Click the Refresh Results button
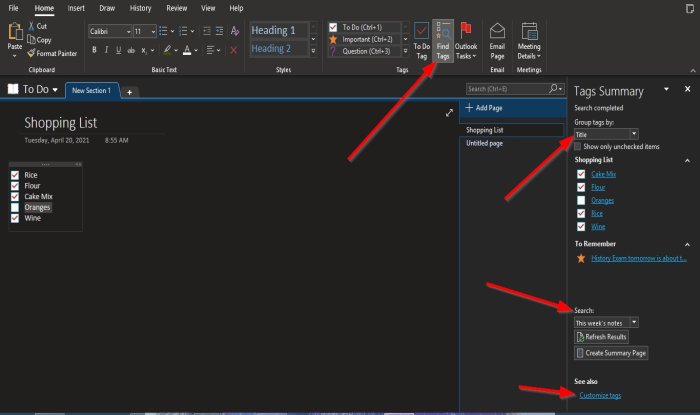This screenshot has height=415, width=700. (601, 337)
